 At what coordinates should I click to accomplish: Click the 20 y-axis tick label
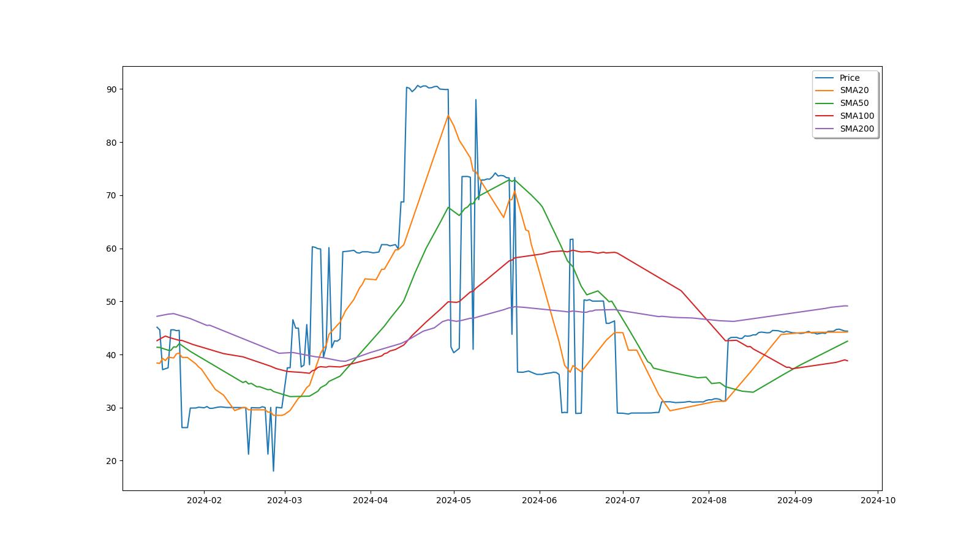point(111,461)
